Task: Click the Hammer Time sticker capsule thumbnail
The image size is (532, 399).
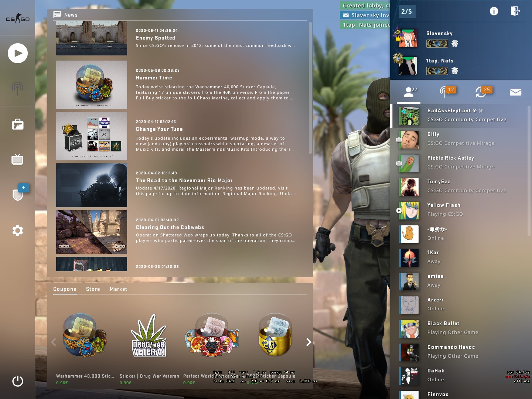Action: (92, 85)
